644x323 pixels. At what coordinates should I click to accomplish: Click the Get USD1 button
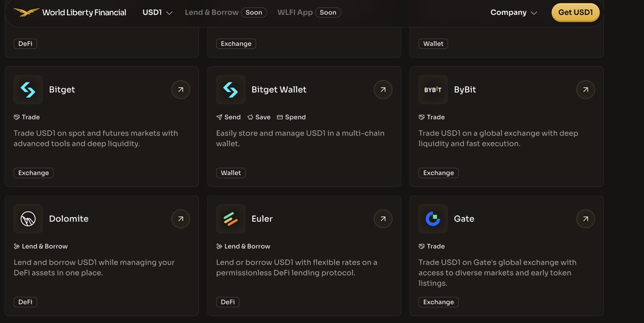pos(575,12)
